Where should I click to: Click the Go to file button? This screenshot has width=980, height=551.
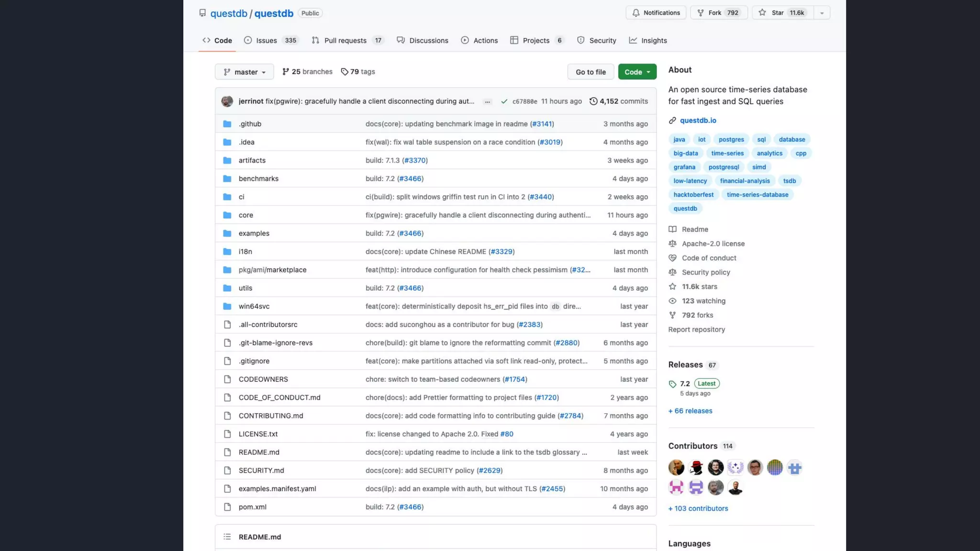(590, 72)
